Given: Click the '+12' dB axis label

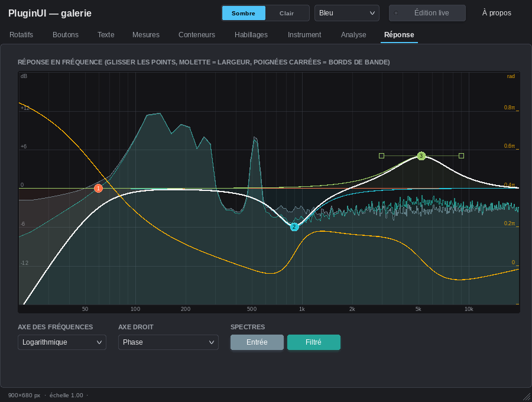Looking at the screenshot, I should pos(25,108).
